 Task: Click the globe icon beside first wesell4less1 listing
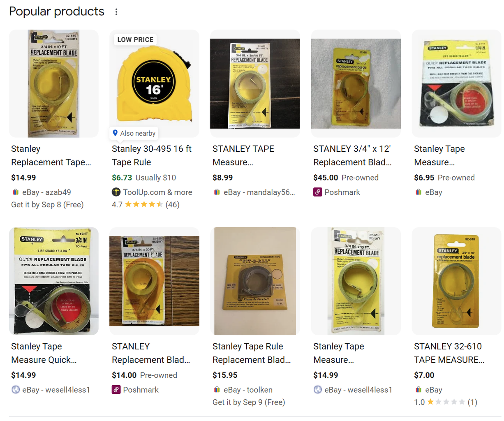16,390
